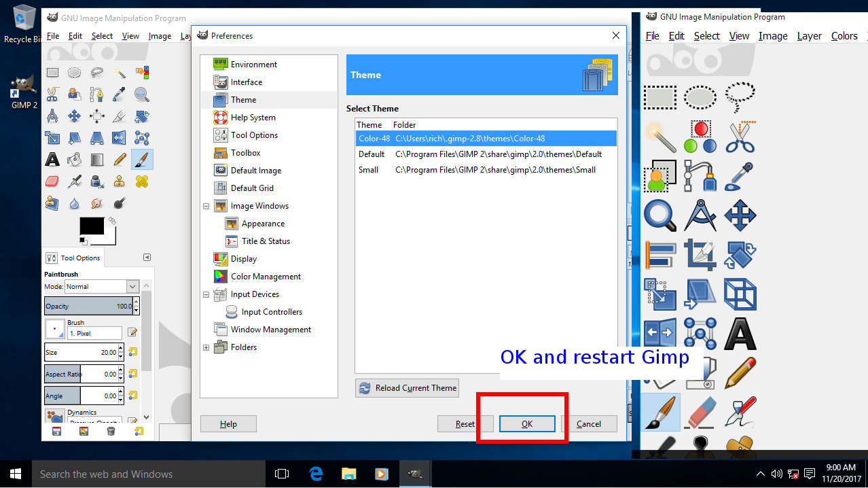
Task: Choose large Perspective cube tool in right window
Action: click(x=740, y=294)
